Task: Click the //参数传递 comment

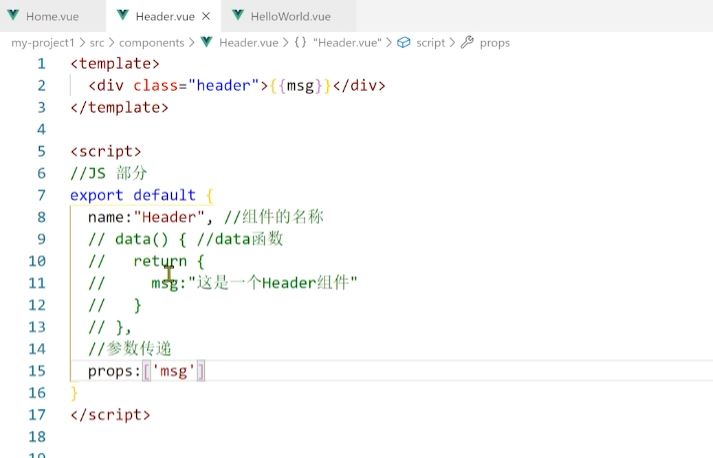Action: (130, 349)
